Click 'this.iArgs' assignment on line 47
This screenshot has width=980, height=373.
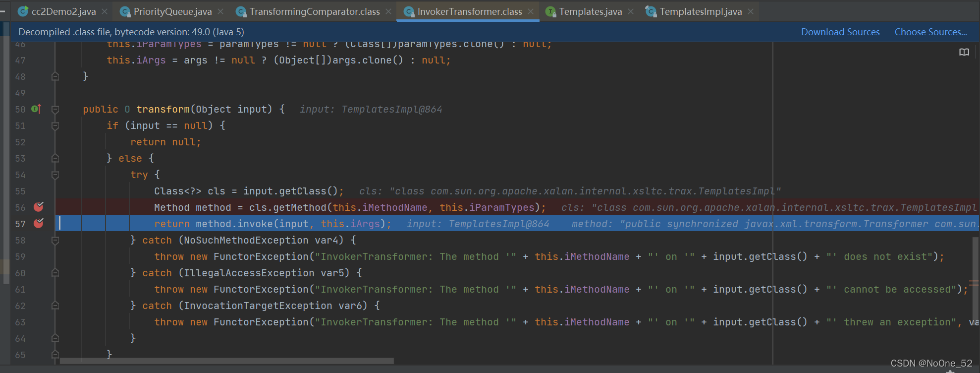(x=136, y=60)
